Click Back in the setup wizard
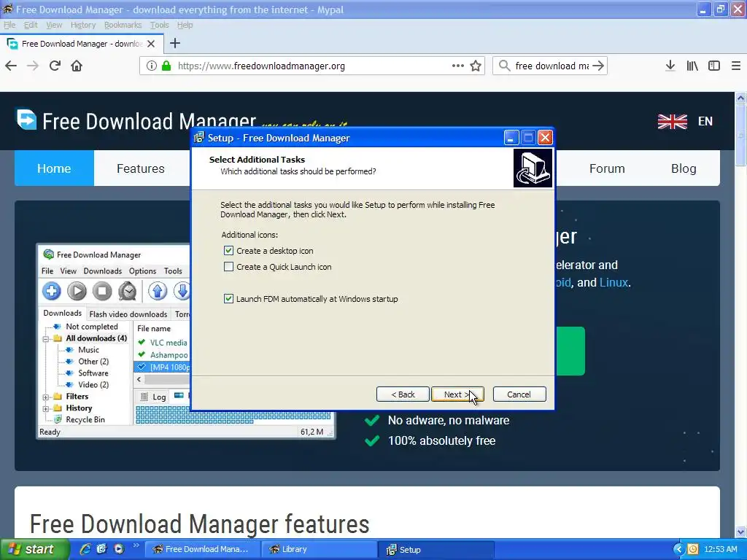Image resolution: width=747 pixels, height=560 pixels. tap(403, 394)
